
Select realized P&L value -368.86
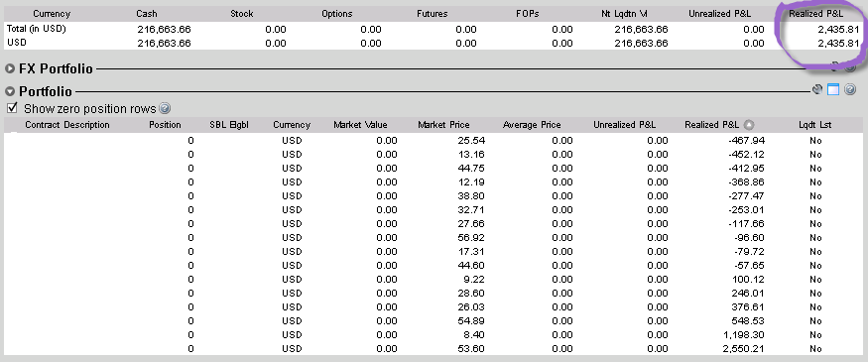pyautogui.click(x=747, y=182)
